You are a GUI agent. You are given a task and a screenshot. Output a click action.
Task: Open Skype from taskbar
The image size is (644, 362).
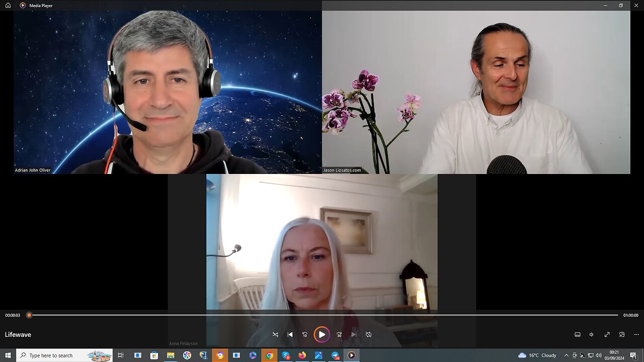(286, 355)
